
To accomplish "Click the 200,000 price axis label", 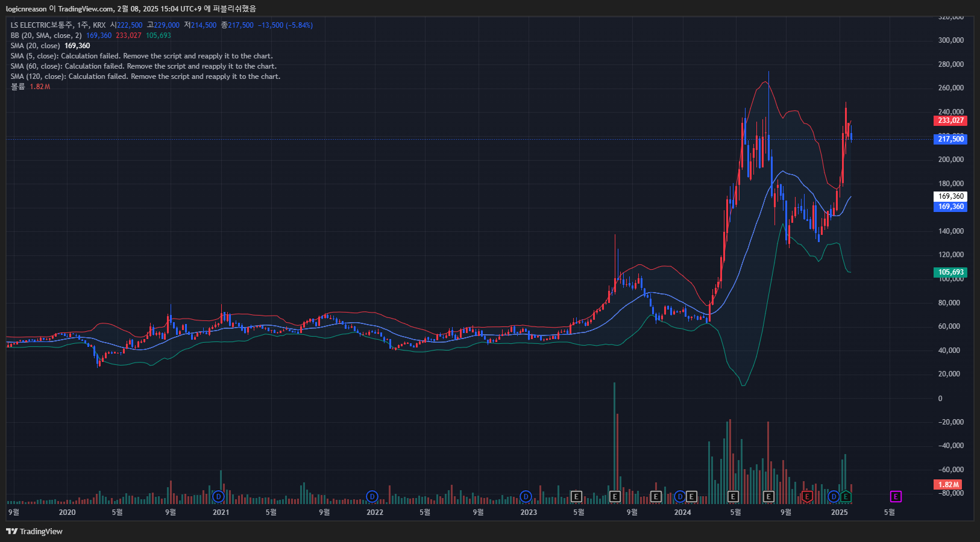I will click(951, 160).
